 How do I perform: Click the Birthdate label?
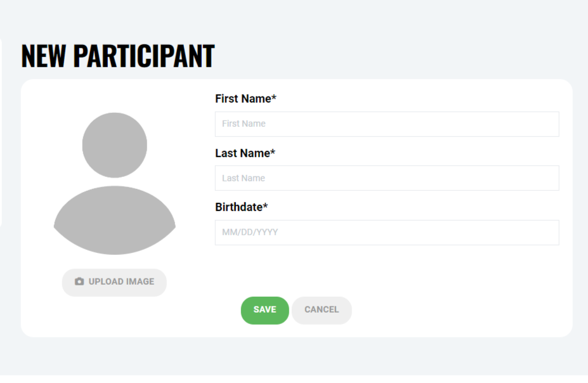click(x=238, y=207)
